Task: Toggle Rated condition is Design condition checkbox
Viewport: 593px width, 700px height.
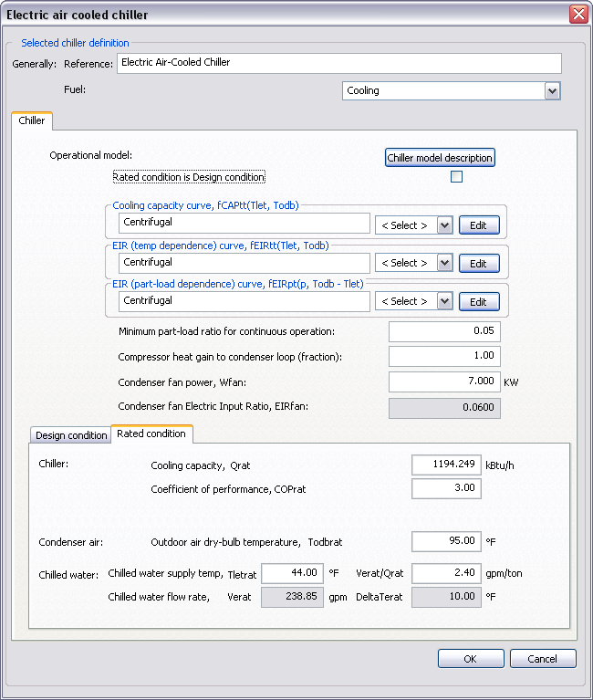Action: coord(456,177)
